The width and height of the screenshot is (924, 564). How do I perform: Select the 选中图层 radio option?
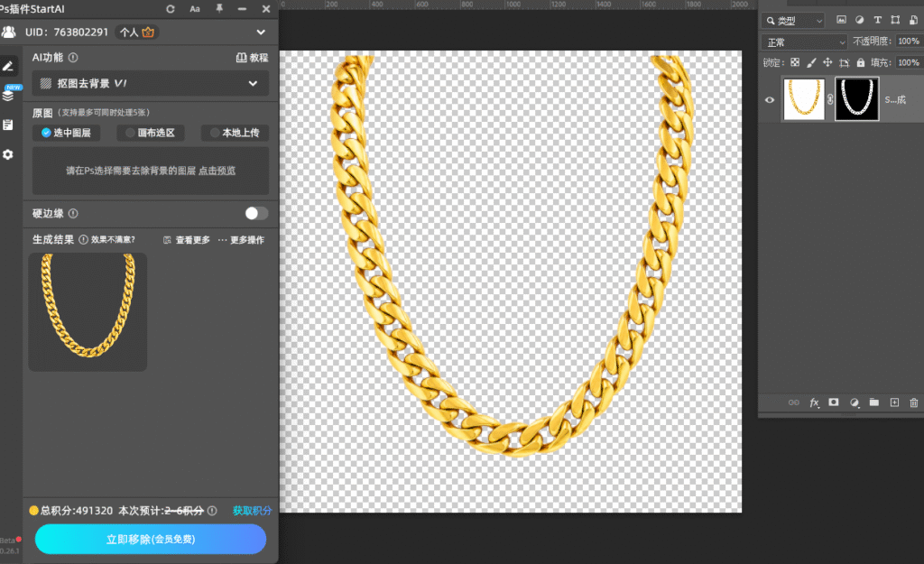65,133
